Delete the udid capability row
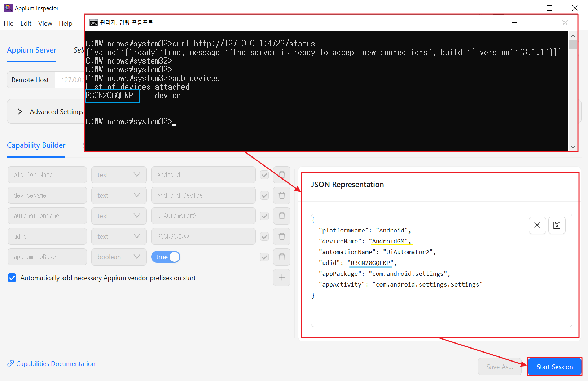 (x=282, y=236)
